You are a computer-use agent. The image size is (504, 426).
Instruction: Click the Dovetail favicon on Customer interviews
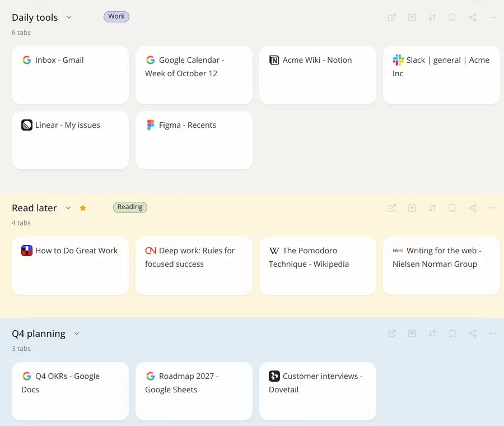tap(274, 376)
